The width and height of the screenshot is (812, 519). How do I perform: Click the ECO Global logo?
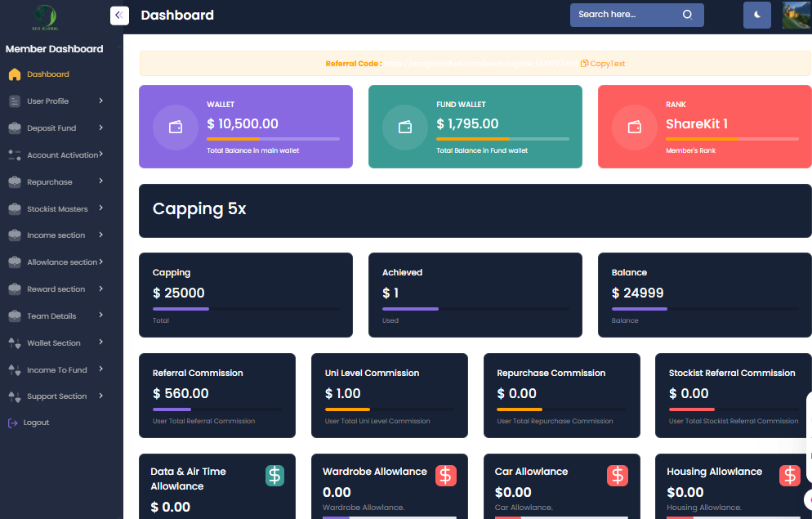45,16
